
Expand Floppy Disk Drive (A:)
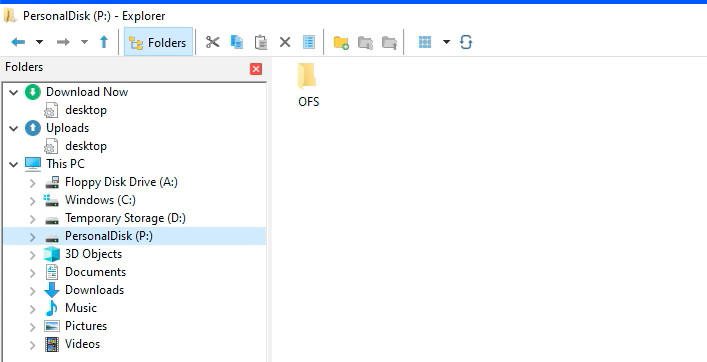32,183
